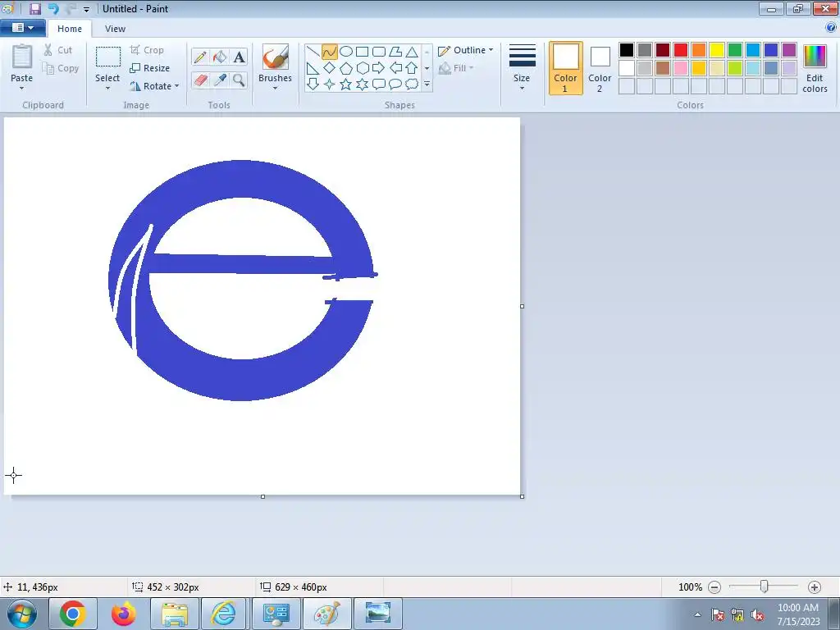Choose the Up arrow shape
The image size is (840, 630).
click(412, 68)
